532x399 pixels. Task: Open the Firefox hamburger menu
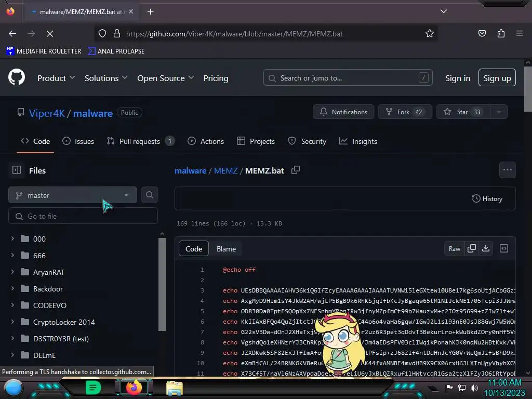tap(520, 33)
